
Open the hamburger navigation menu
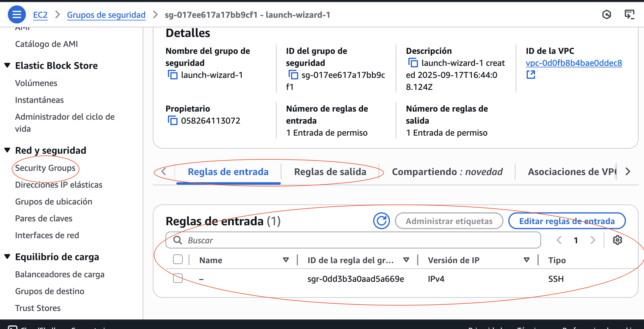pos(17,14)
